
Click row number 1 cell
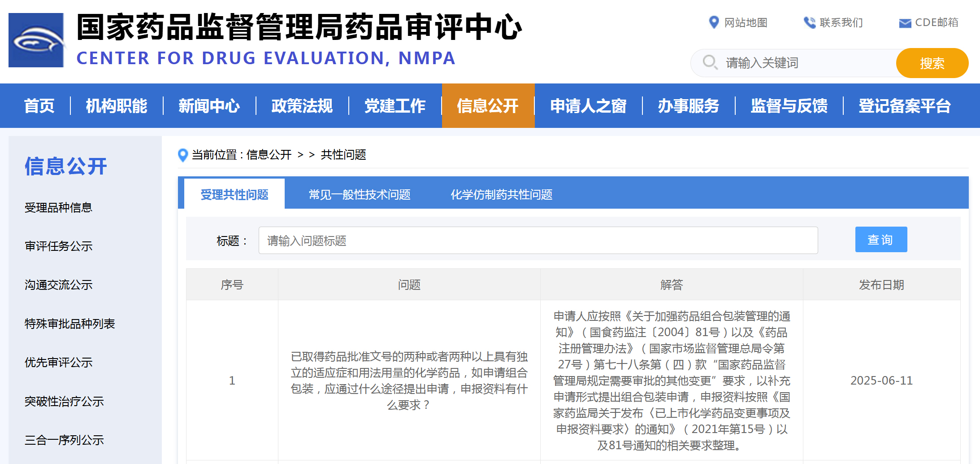[x=232, y=381]
